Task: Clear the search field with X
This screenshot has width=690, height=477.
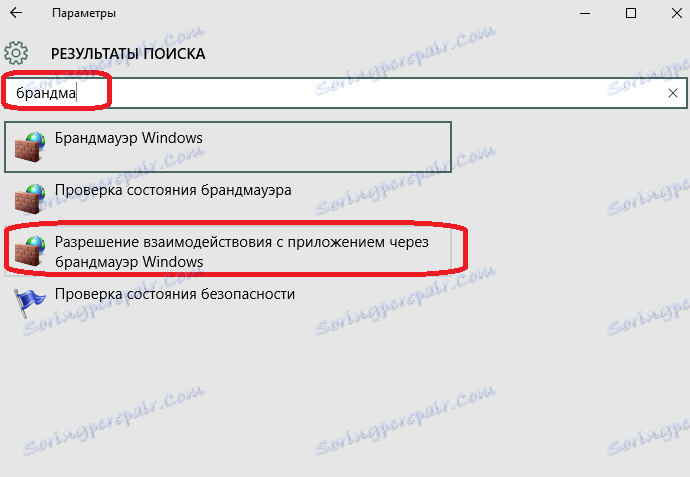Action: tap(672, 93)
